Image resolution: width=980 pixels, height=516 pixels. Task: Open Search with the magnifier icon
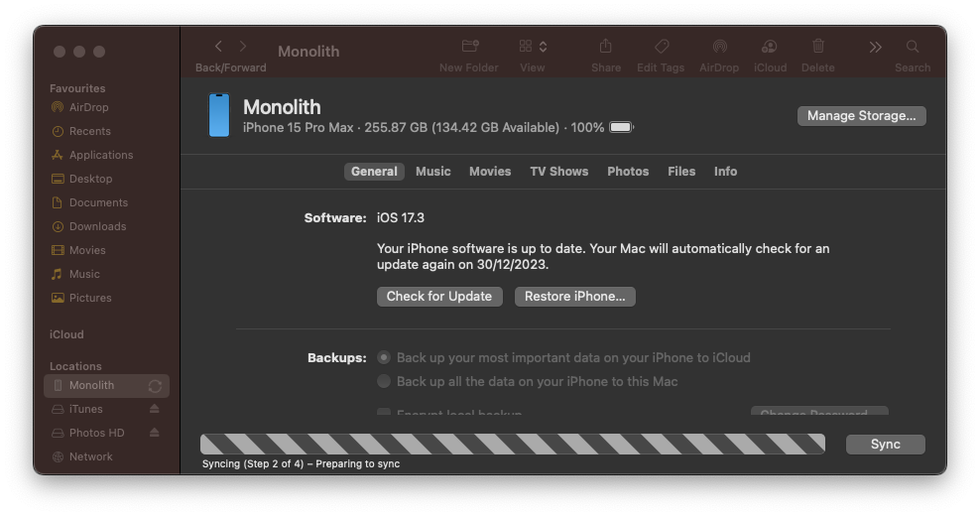pyautogui.click(x=913, y=47)
